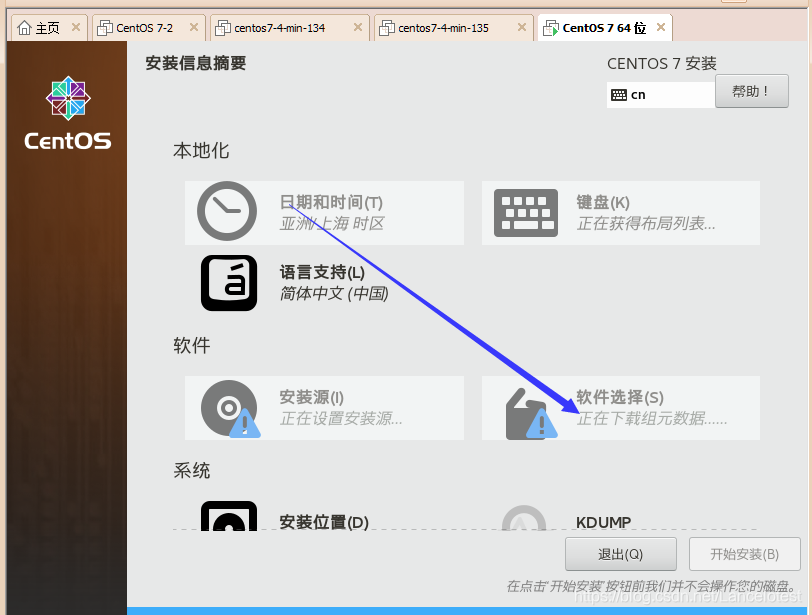Open Software Selection (软件选择)
The height and width of the screenshot is (615, 812).
pos(620,408)
